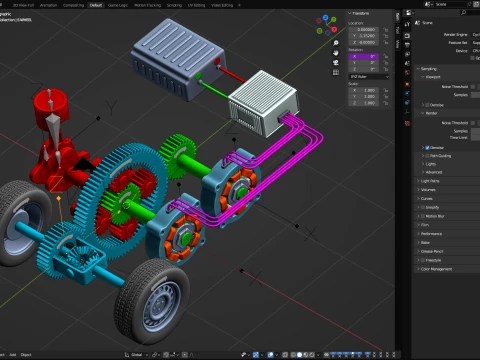Click the viewport zoom magnifier icon
This screenshot has height=360, width=480.
click(336, 43)
